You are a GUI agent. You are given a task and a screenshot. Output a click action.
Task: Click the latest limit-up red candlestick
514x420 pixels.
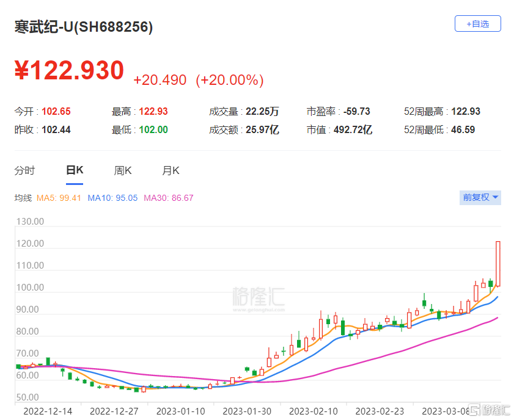(x=498, y=264)
